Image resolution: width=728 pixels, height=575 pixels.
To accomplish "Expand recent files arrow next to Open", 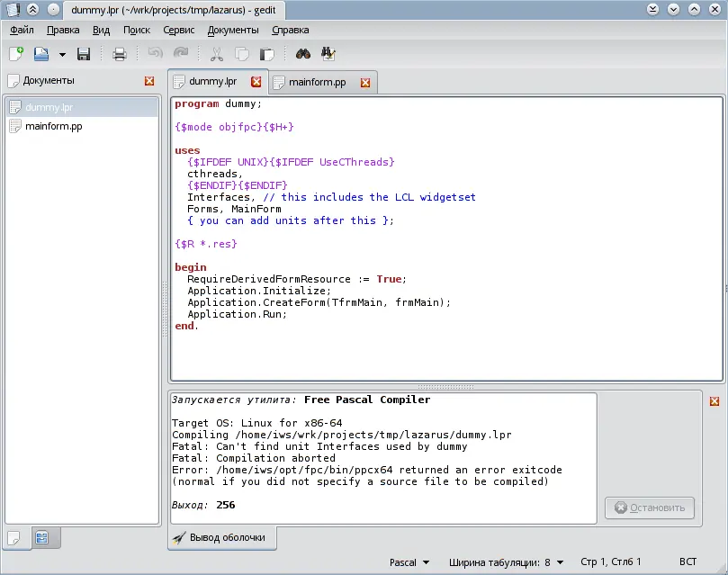I will tap(62, 54).
